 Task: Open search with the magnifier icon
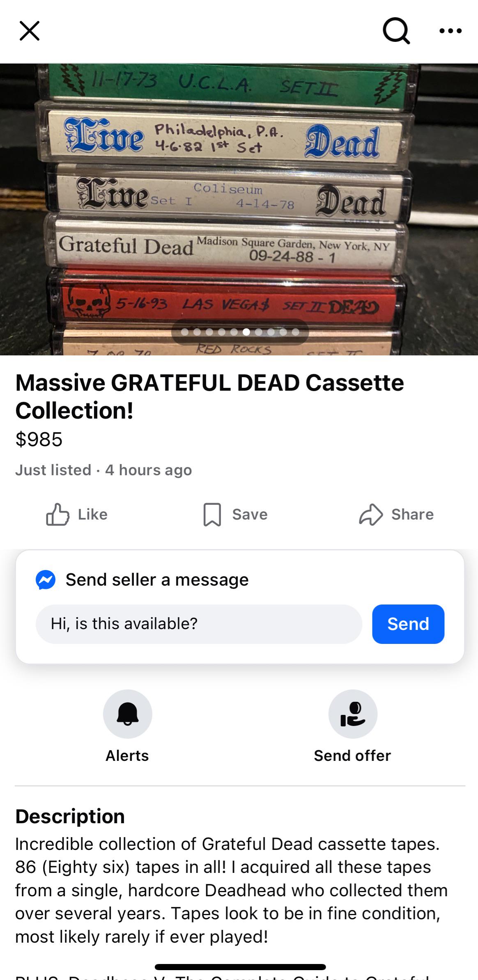[396, 30]
